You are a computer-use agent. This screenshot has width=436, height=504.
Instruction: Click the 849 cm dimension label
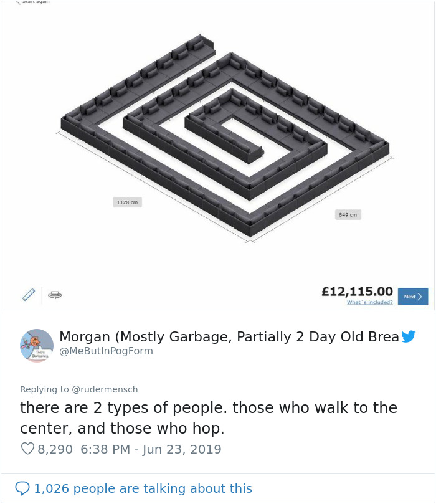tap(348, 214)
